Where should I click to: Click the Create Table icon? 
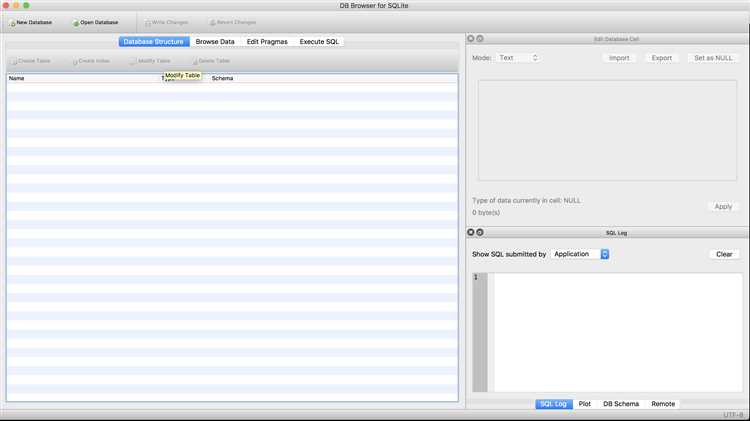tap(14, 61)
